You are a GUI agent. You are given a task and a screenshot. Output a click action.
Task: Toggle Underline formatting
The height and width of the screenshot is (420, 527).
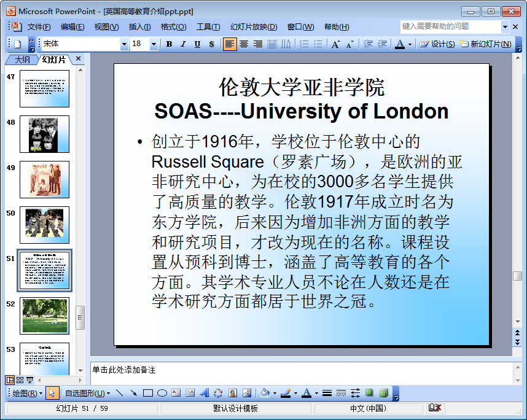(x=197, y=44)
